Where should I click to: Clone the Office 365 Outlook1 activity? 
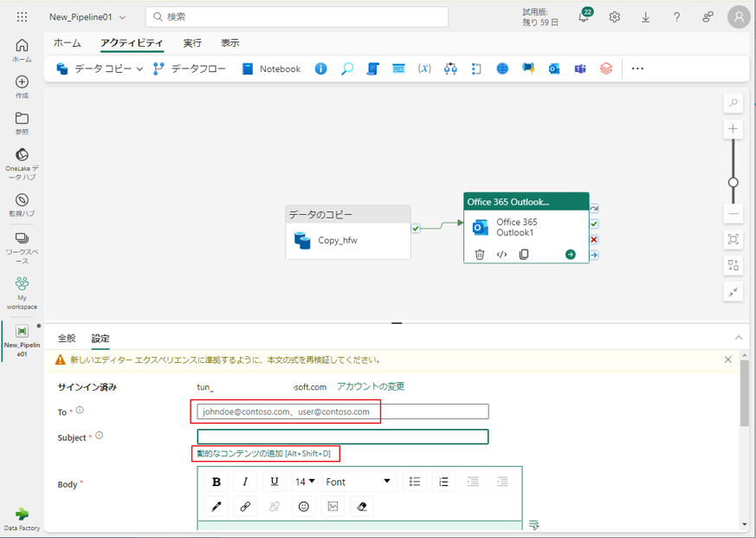tap(524, 255)
